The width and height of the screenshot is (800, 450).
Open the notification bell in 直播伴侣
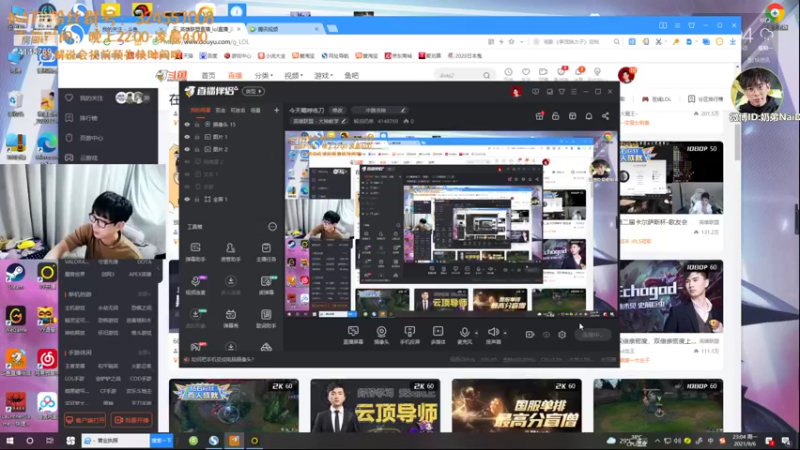[589, 116]
